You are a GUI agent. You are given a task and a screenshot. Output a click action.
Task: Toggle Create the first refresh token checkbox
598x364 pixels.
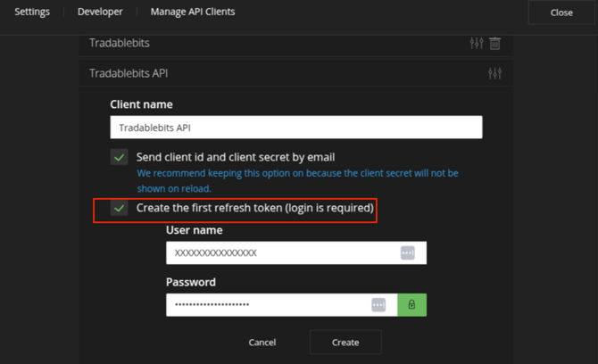pos(119,209)
